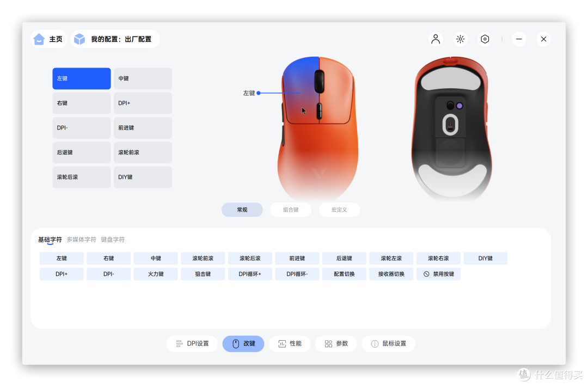
Task: Assign 左键 from the basic characters
Action: [62, 259]
